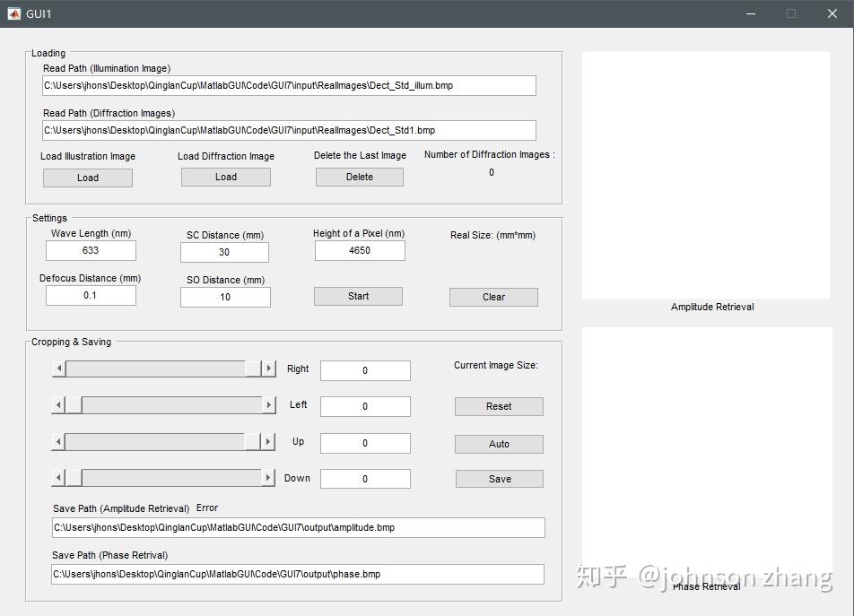Load a diffraction image
The width and height of the screenshot is (854, 616).
[225, 177]
